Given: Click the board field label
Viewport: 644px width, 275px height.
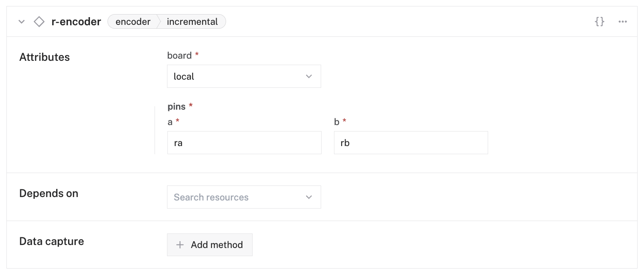Looking at the screenshot, I should click(179, 55).
